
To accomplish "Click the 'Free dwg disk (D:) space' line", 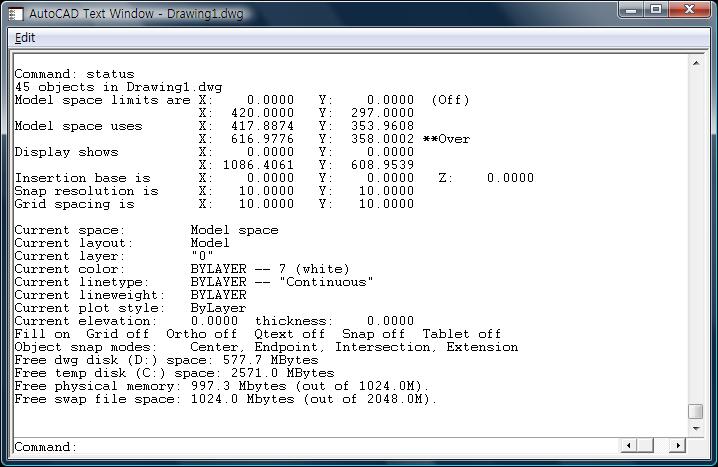I will coord(166,360).
